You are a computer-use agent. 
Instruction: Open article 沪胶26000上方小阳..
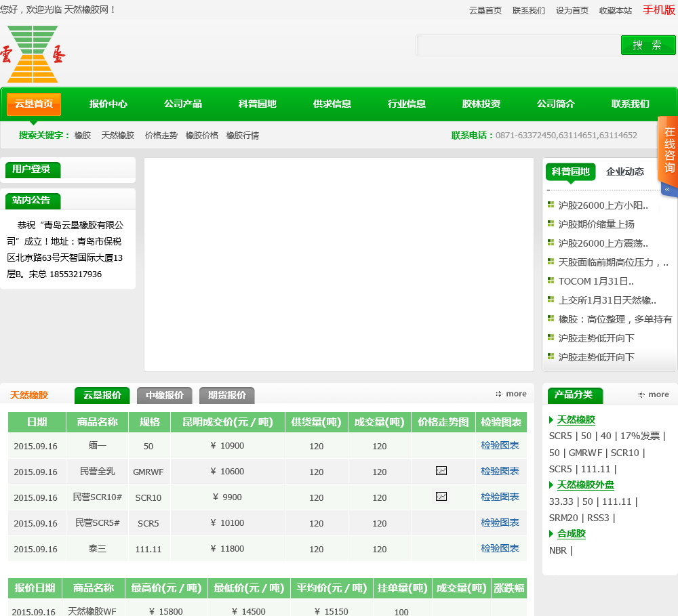coord(603,205)
